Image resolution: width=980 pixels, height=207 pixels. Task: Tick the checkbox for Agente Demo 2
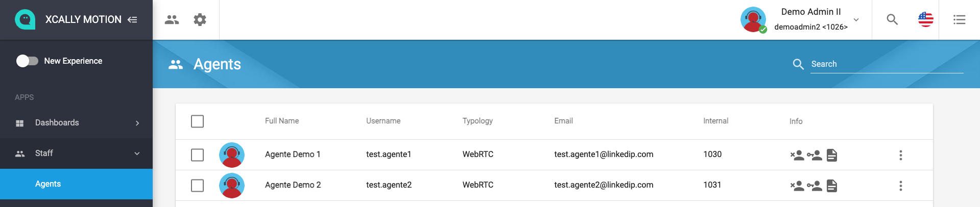click(x=197, y=186)
